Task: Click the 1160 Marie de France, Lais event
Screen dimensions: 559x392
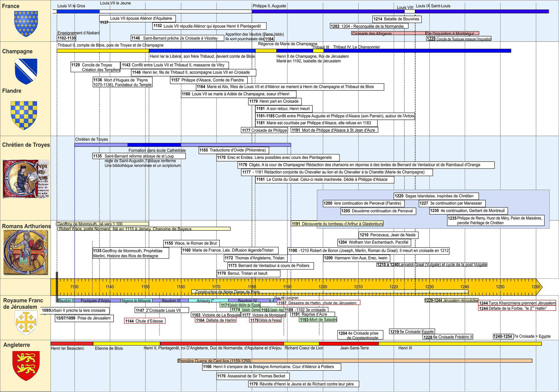Action: click(x=230, y=250)
